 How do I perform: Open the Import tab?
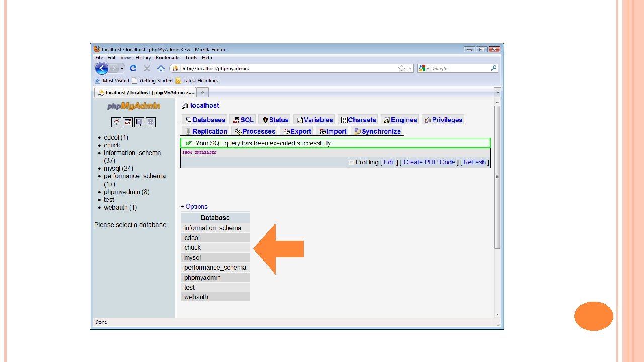tap(333, 131)
